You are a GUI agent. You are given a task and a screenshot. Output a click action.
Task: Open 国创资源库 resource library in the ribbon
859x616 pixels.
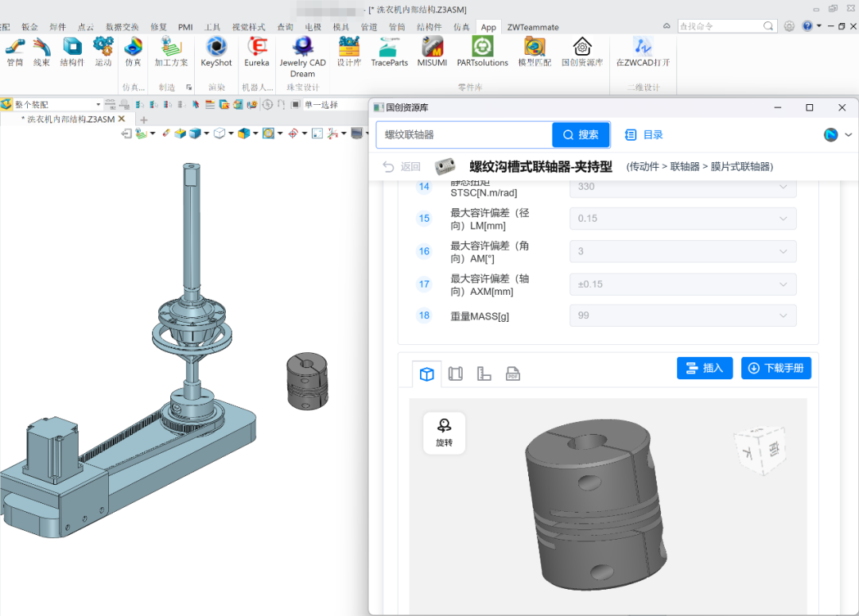click(581, 52)
